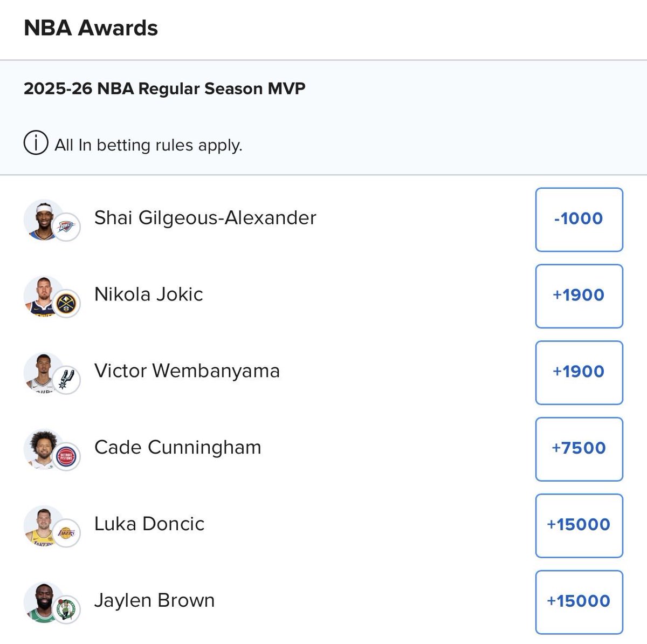Tap Cade Cunningham's player headshot
647x644 pixels.
point(43,449)
